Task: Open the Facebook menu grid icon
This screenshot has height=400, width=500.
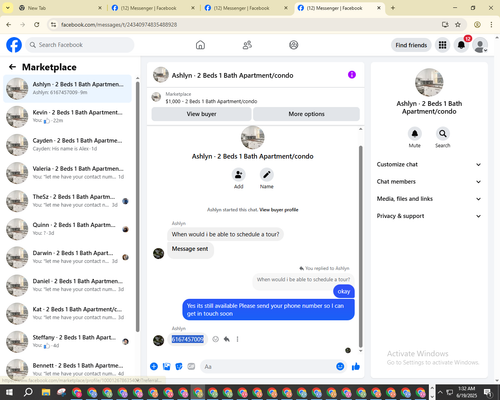Action: coord(442,45)
